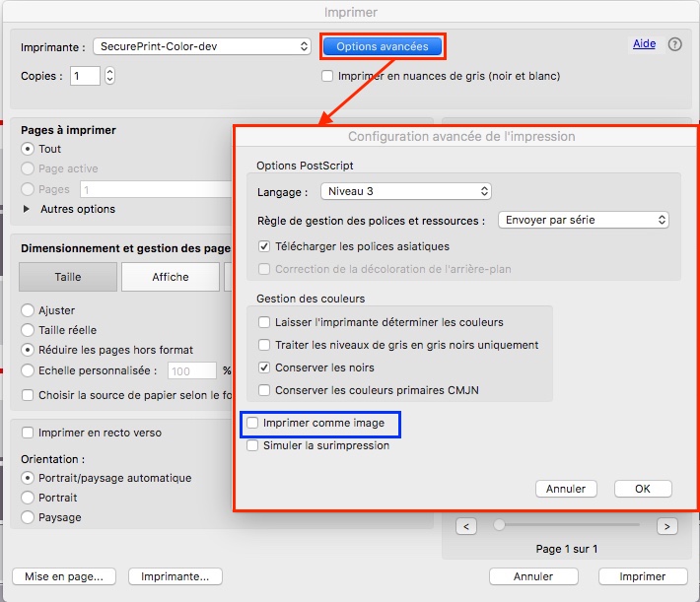This screenshot has height=602, width=700.
Task: Open the Envoyer par série dropdown
Action: click(584, 220)
